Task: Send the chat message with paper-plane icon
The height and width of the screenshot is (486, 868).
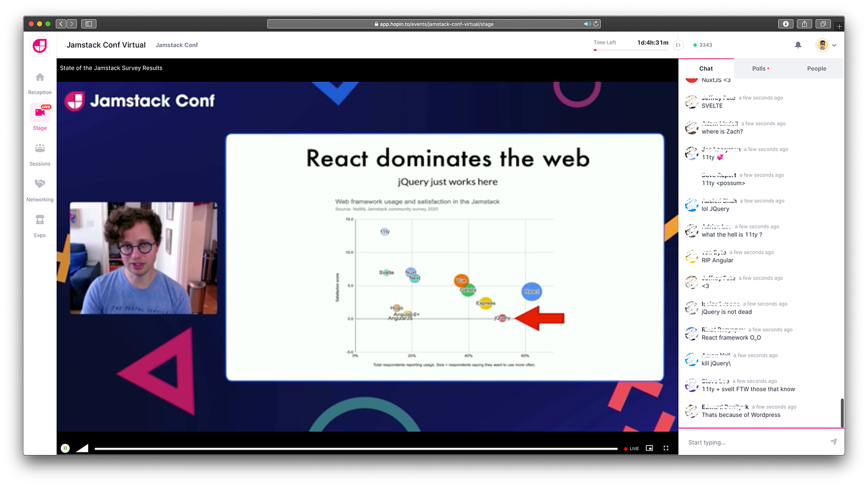Action: click(x=833, y=442)
